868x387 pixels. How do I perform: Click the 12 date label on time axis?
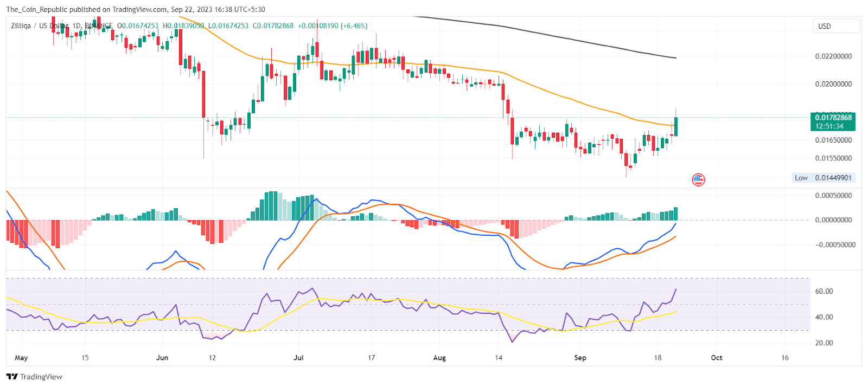coord(212,358)
